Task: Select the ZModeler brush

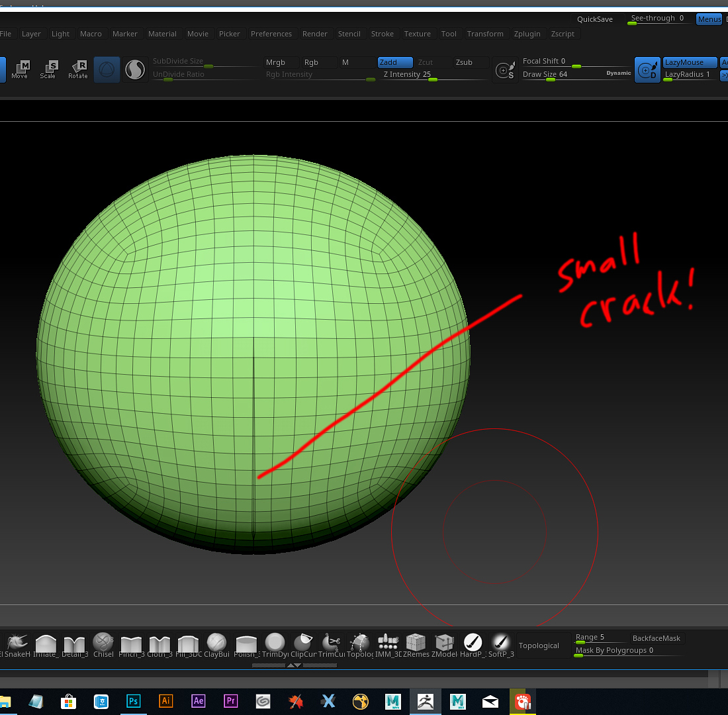Action: click(444, 645)
